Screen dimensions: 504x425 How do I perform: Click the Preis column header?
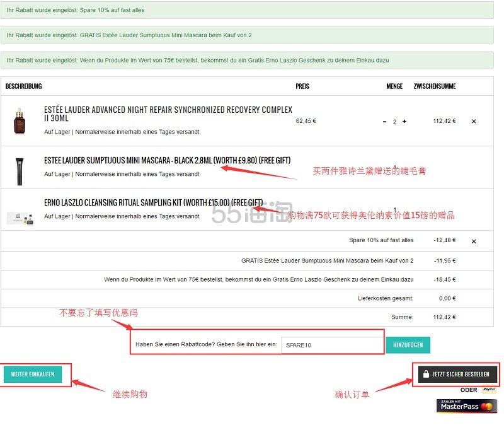[302, 86]
